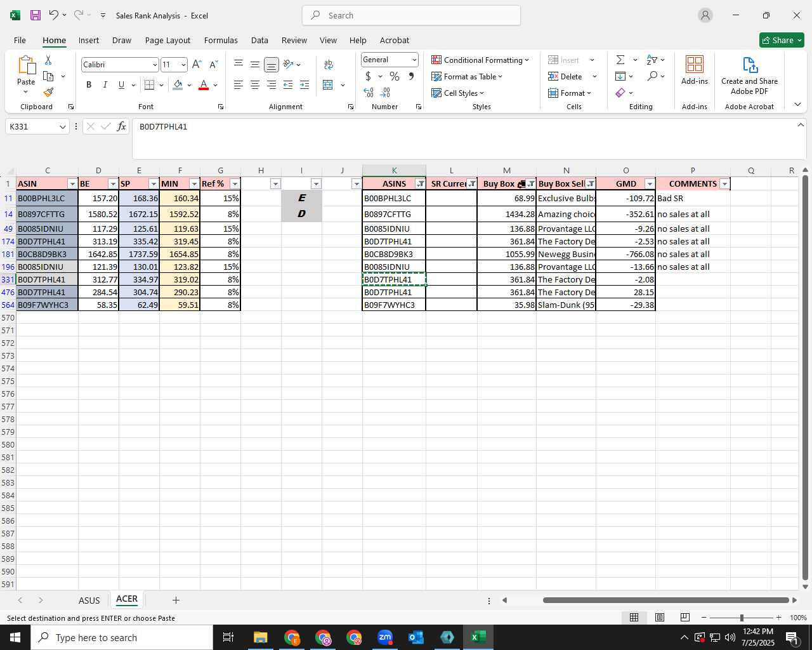The width and height of the screenshot is (812, 650).
Task: Click the Clear eraser icon
Action: [x=620, y=93]
